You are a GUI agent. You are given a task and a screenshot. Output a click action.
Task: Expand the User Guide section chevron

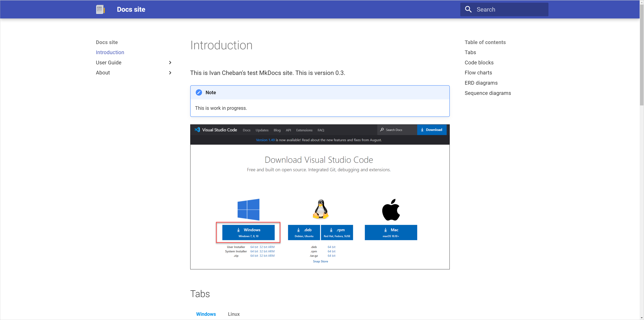coord(170,63)
